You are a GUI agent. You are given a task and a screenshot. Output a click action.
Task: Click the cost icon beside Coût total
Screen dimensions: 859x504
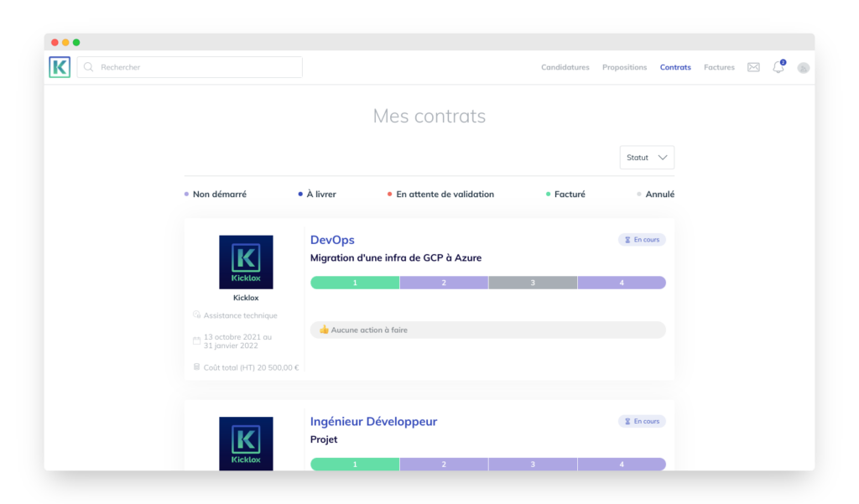196,367
